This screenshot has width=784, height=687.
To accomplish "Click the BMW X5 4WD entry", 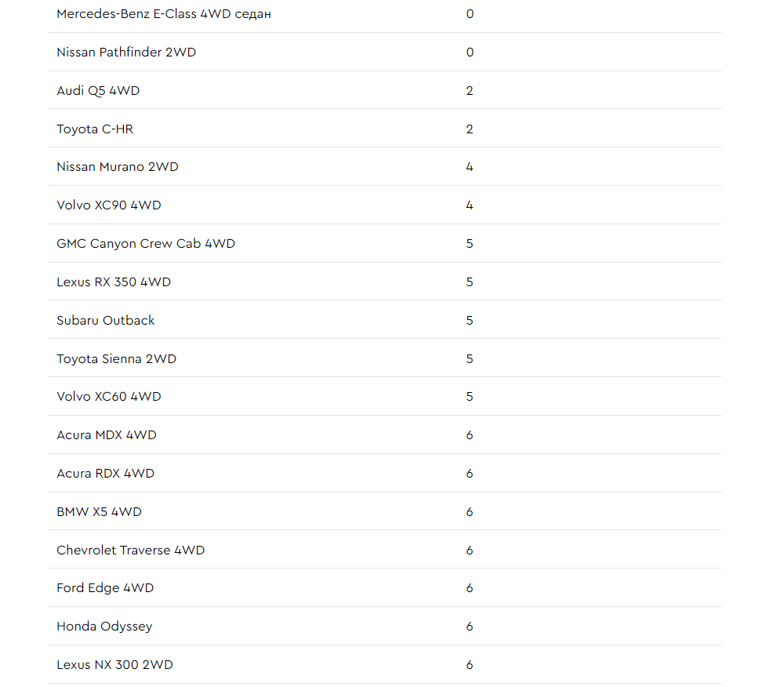I will (x=99, y=512).
